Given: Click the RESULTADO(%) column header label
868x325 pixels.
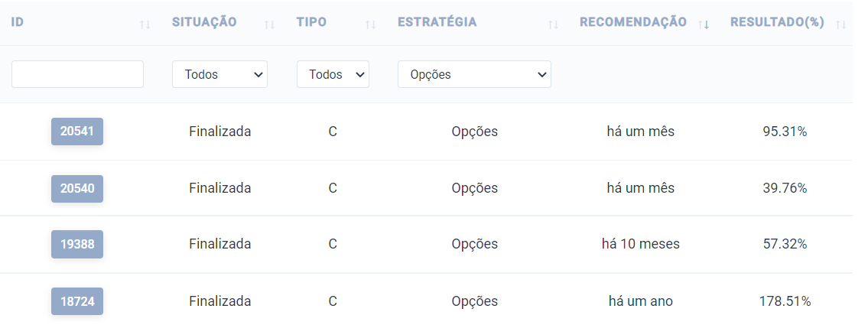Looking at the screenshot, I should [x=777, y=22].
